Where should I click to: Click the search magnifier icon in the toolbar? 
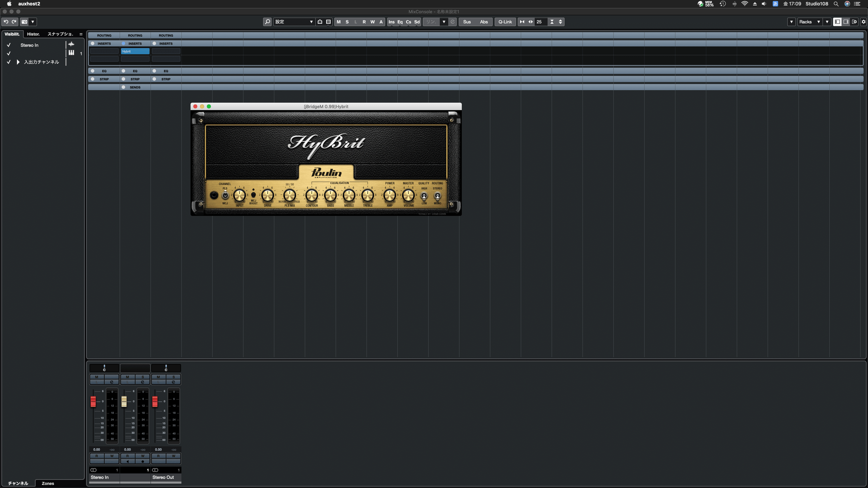tap(267, 22)
